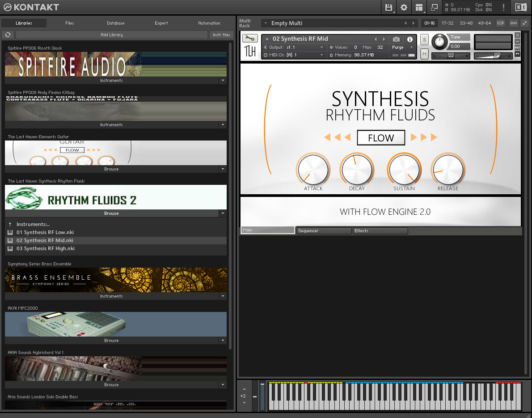Click the RELEASE knob
The image size is (532, 418).
coord(448,170)
